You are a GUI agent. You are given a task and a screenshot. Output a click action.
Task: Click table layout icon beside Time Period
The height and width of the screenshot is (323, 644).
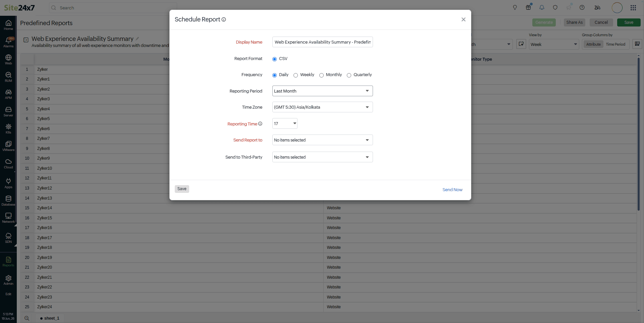[x=637, y=44]
